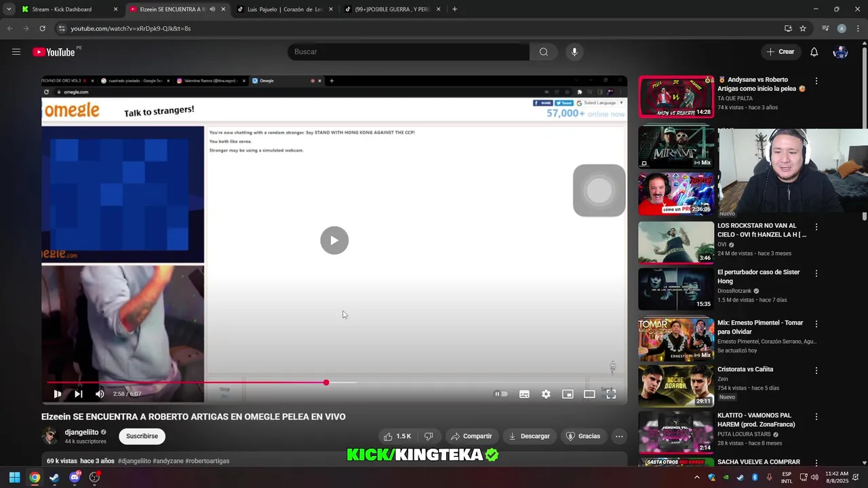Click Gracias button
This screenshot has height=488, width=868.
[x=583, y=436]
